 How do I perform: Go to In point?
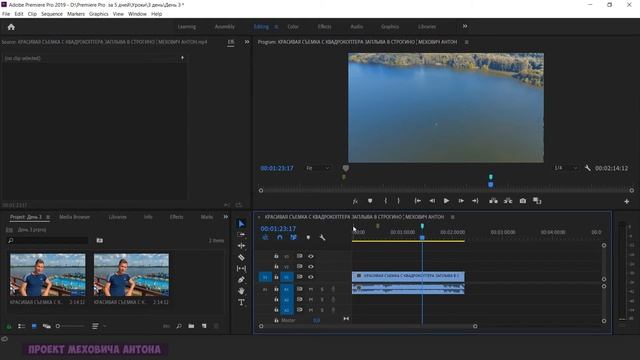coord(418,201)
